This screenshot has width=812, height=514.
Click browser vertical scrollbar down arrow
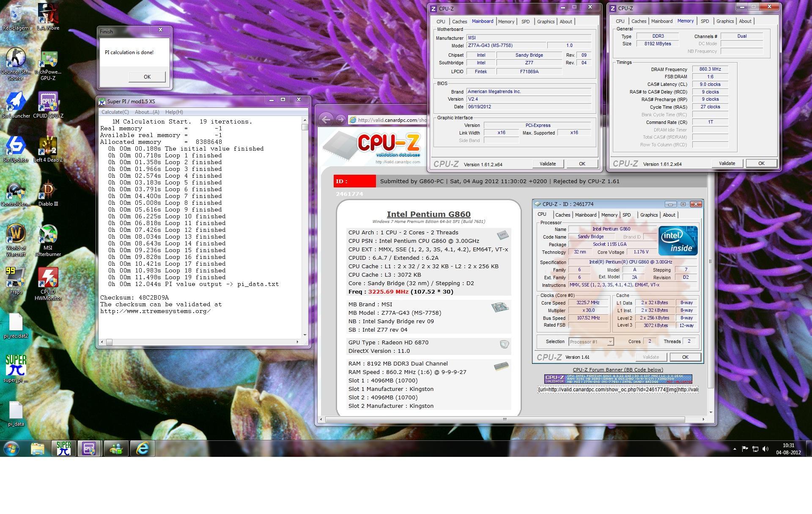coord(710,412)
